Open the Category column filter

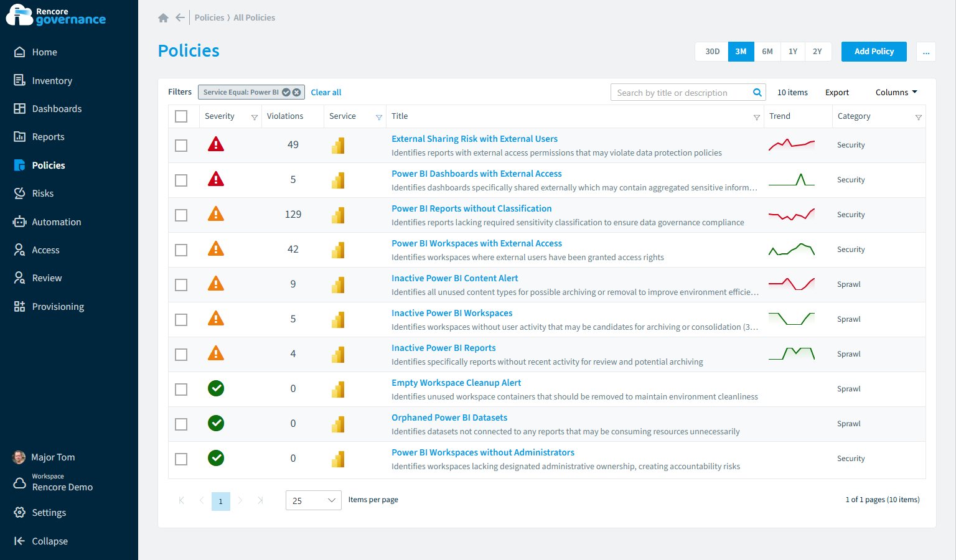click(918, 117)
